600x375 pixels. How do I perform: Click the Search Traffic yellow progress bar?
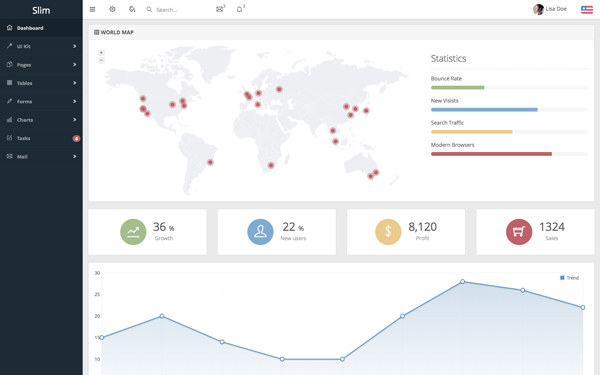pyautogui.click(x=471, y=132)
